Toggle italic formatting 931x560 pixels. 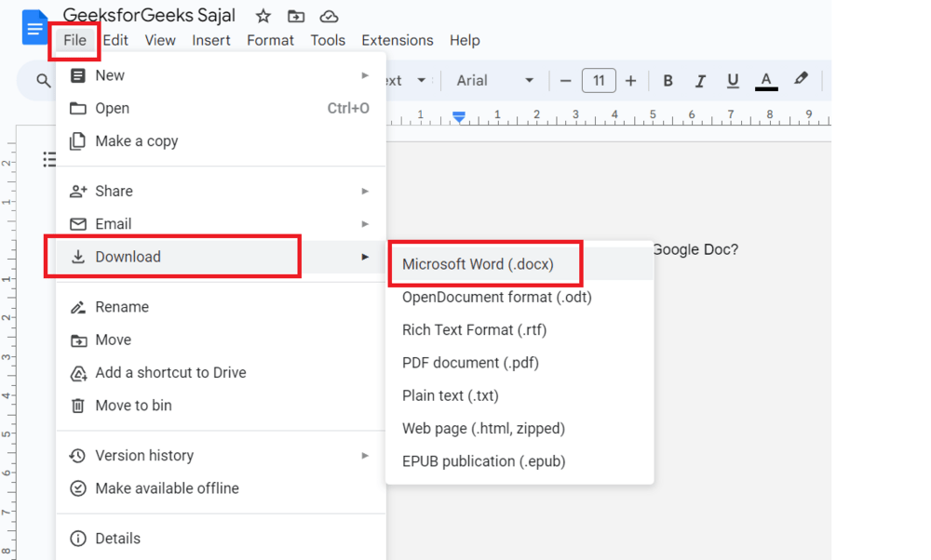click(x=701, y=81)
